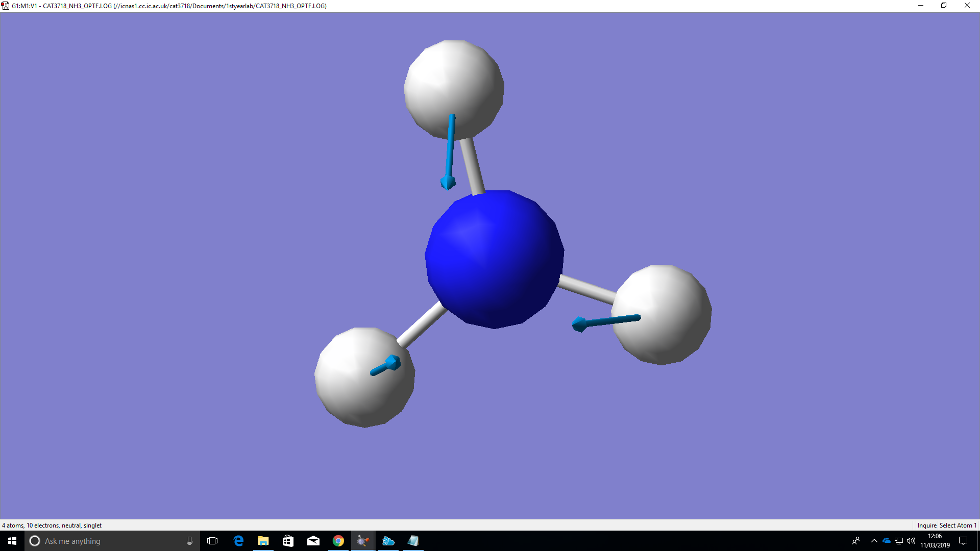
Task: Click the blue nitrogen atom
Action: [x=494, y=259]
